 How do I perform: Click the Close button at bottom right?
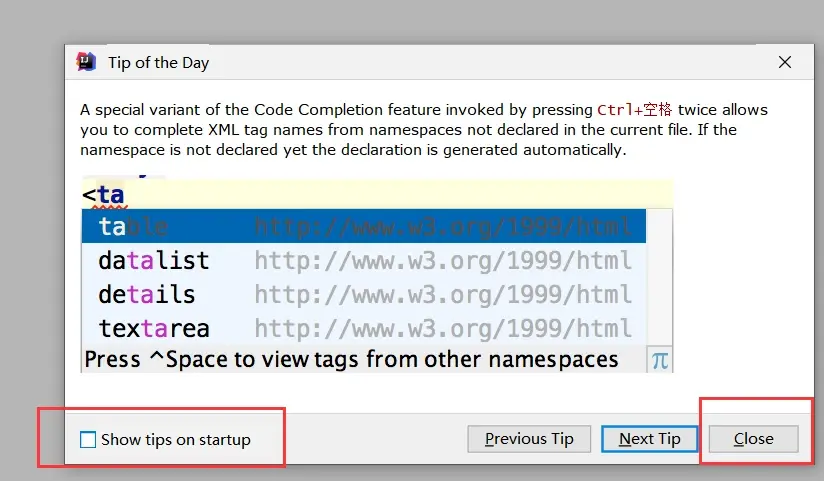tap(754, 439)
